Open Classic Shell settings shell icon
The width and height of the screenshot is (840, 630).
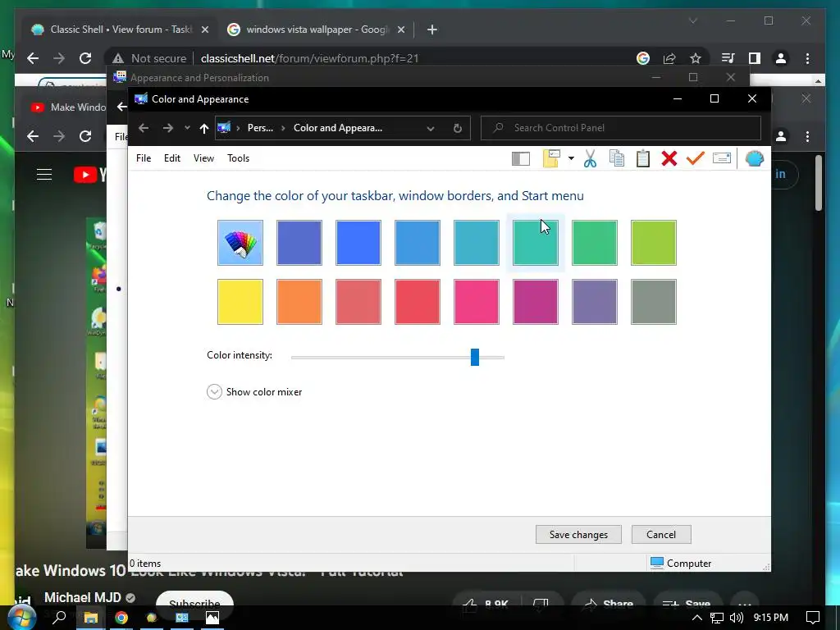[755, 158]
